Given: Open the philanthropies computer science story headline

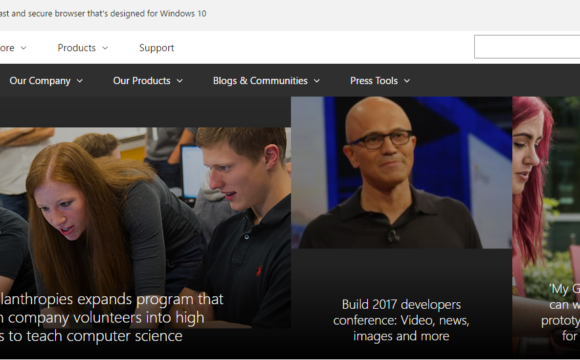Looking at the screenshot, I should [111, 317].
